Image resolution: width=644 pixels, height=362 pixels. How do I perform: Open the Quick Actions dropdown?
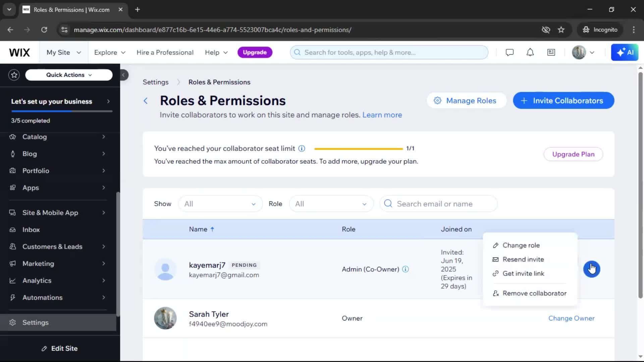pyautogui.click(x=69, y=75)
